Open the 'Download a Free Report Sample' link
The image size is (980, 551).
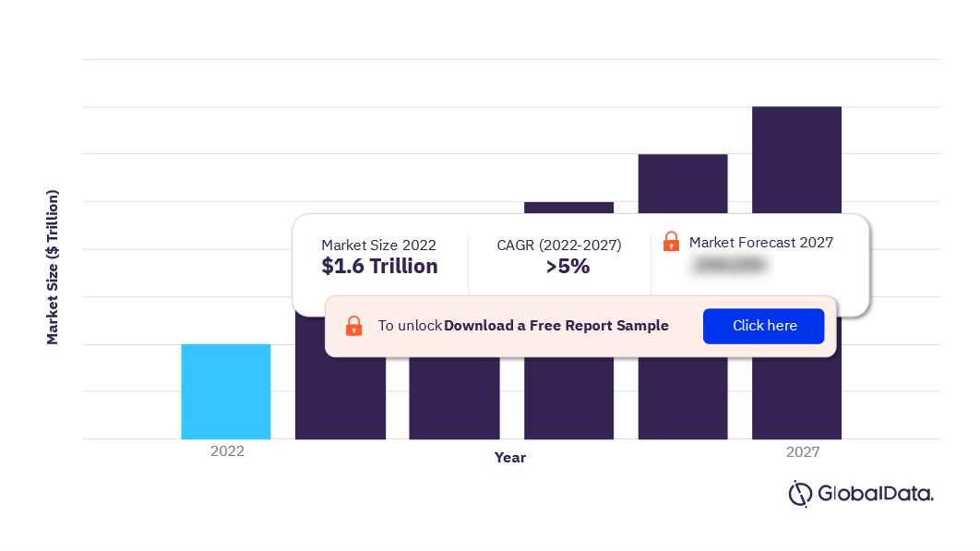(556, 326)
